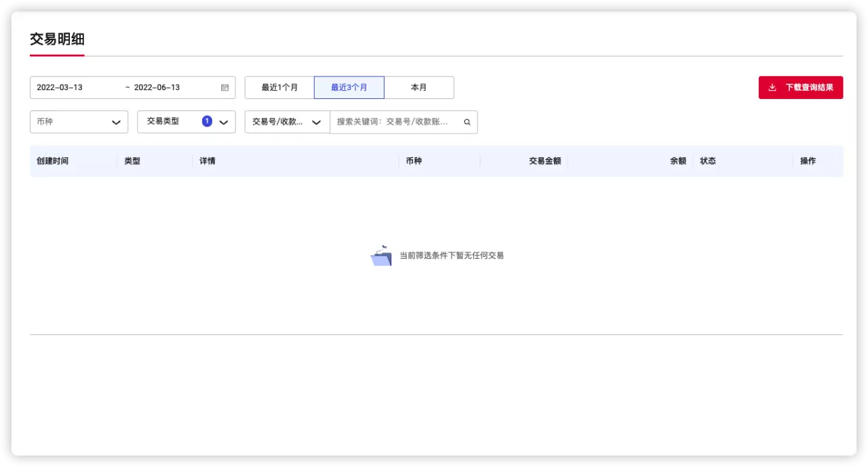Viewport: 868px width, 467px height.
Task: Click the 交易明细 page title
Action: point(56,39)
